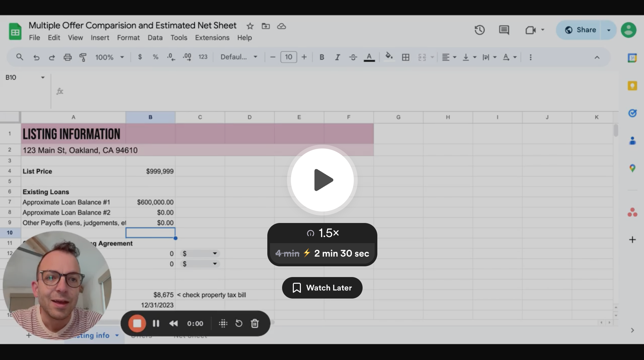Viewport: 644px width, 360px height.
Task: Open the Data menu
Action: point(155,38)
